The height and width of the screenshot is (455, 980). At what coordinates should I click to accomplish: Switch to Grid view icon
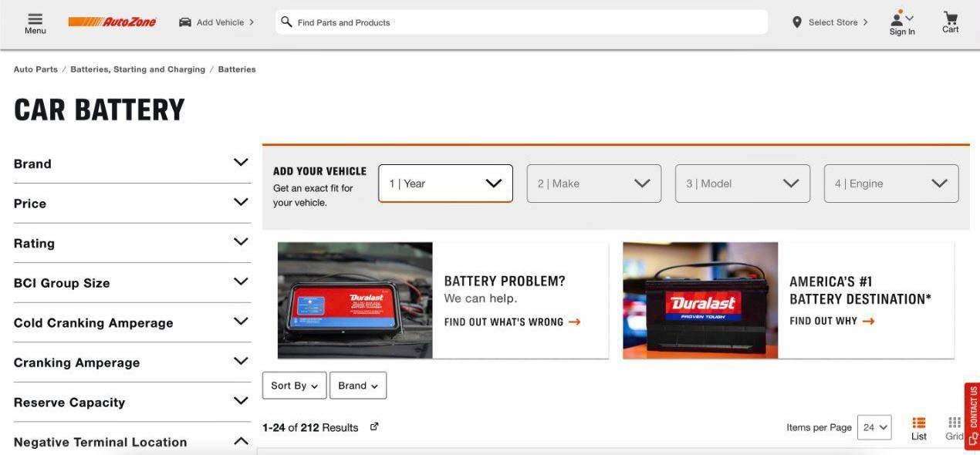pos(955,423)
